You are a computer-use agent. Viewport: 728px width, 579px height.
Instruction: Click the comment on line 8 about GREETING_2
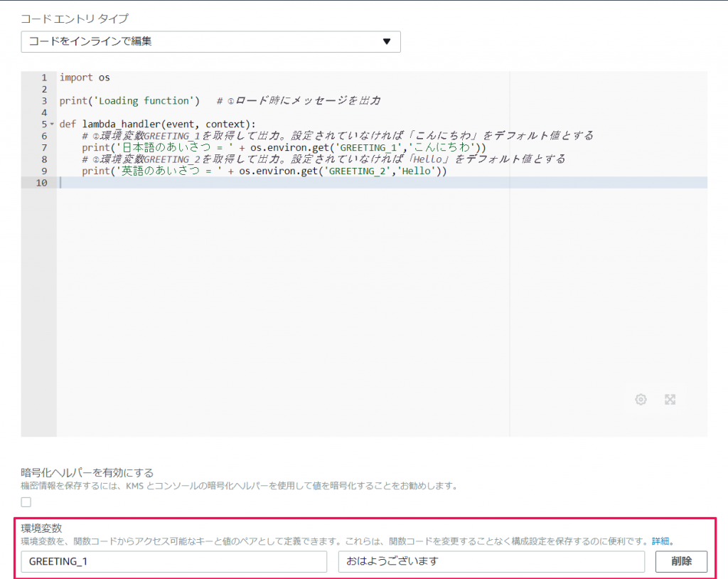point(323,159)
